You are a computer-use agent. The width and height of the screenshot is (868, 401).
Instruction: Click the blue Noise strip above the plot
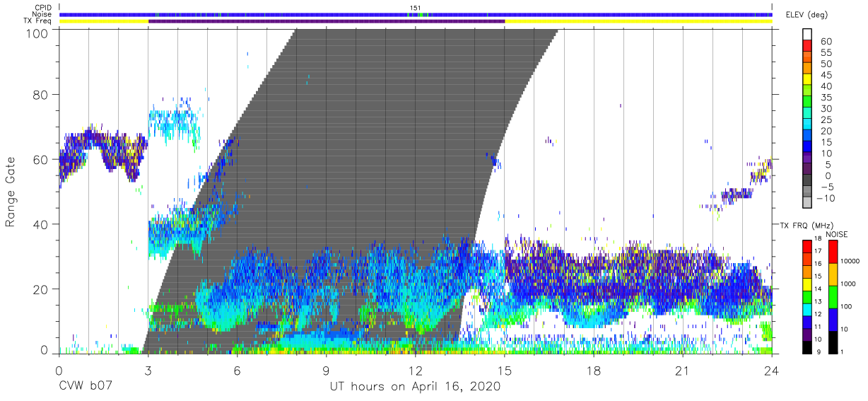(x=416, y=14)
